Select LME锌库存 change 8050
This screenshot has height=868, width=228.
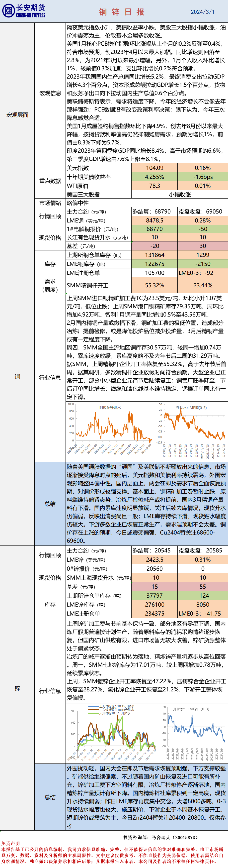click(203, 605)
